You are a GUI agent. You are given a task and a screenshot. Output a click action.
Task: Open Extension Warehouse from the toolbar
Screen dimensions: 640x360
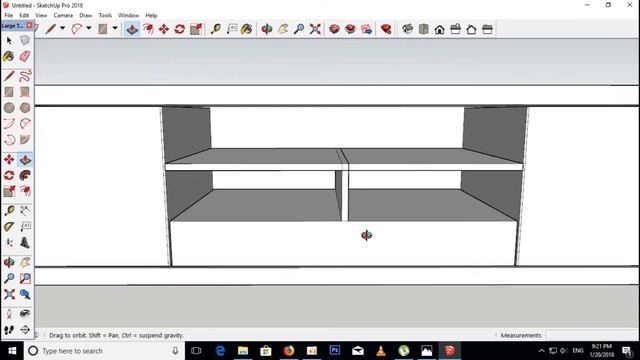coord(350,29)
